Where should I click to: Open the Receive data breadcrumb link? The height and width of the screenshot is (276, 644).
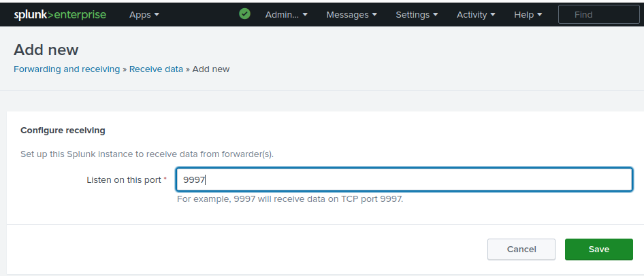click(156, 69)
